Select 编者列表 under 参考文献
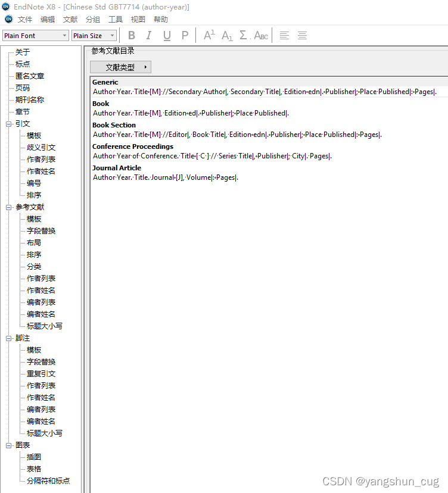The height and width of the screenshot is (493, 448). pyautogui.click(x=41, y=302)
